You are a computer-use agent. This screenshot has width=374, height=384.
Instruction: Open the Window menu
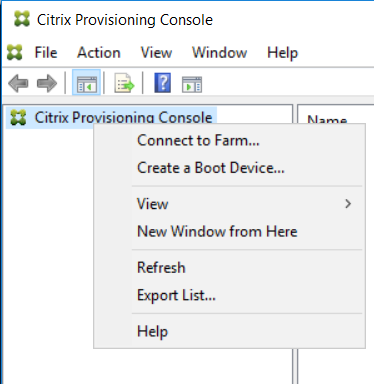(x=220, y=53)
